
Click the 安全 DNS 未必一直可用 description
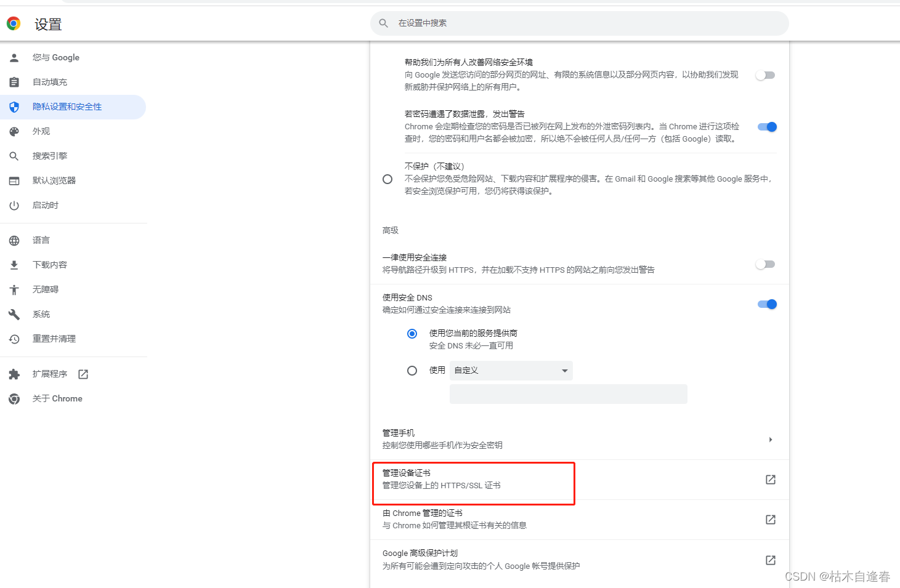point(471,345)
